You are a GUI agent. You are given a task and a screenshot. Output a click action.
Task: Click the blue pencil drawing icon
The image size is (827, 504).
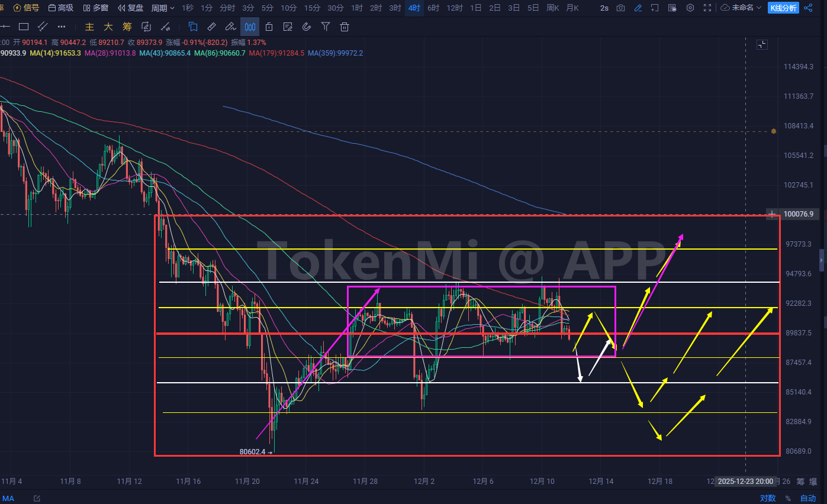[638, 8]
